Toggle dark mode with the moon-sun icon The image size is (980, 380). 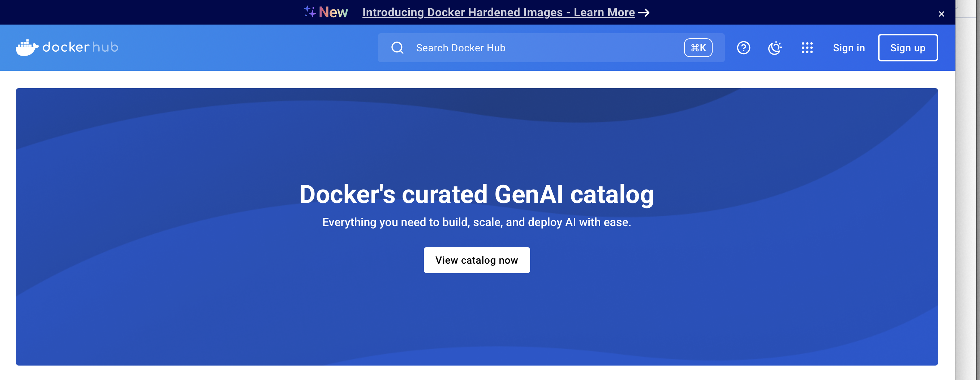[x=774, y=48]
